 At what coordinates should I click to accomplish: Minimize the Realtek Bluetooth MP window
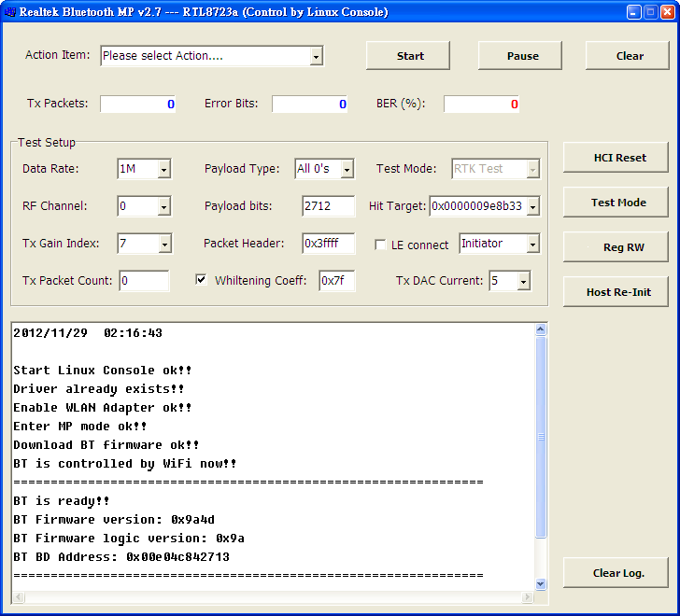[x=633, y=12]
